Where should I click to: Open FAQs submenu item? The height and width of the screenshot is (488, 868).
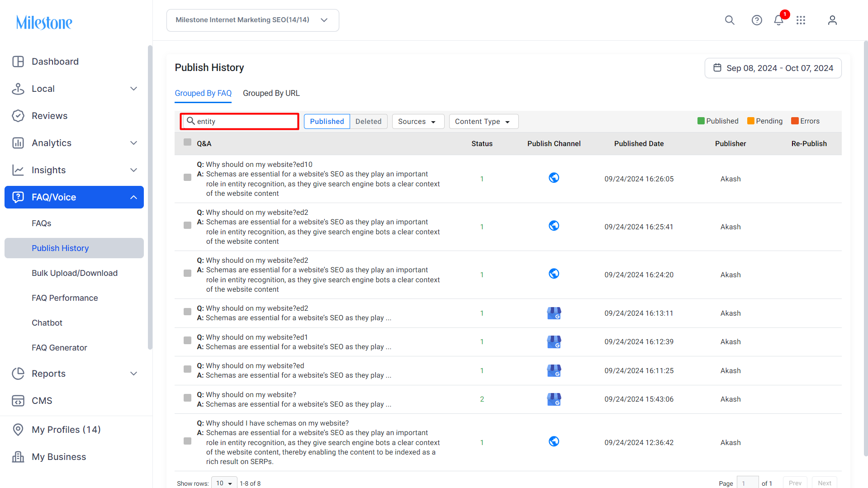[x=42, y=223]
